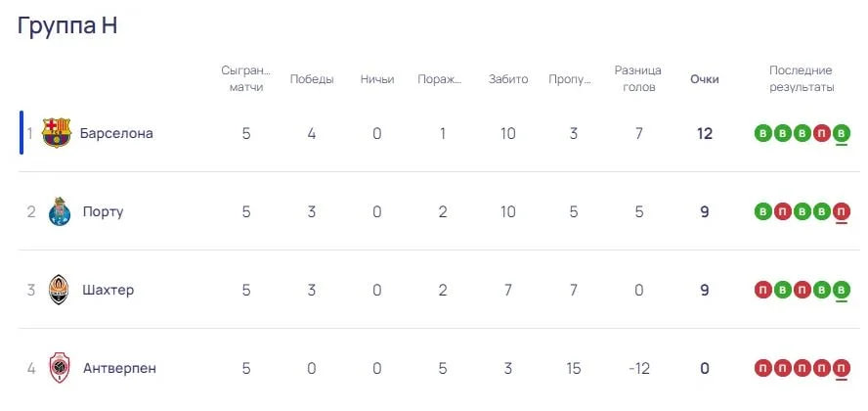Open the Порту team link
This screenshot has width=868, height=411.
point(103,211)
